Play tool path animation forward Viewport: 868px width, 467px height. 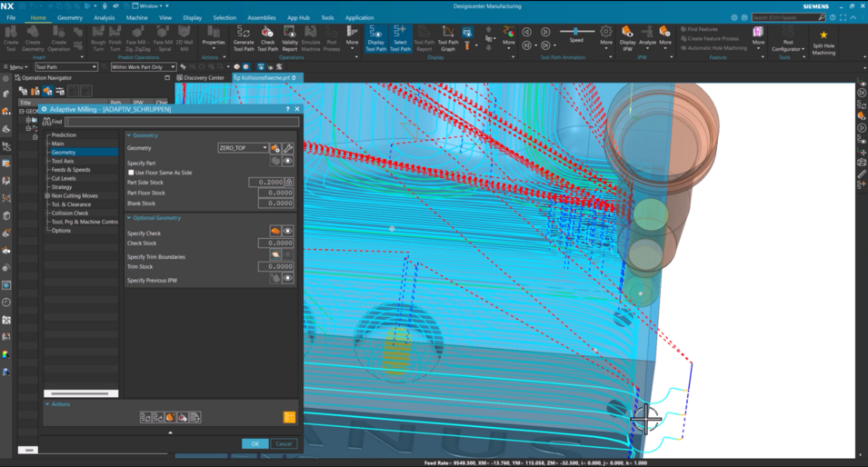[545, 32]
